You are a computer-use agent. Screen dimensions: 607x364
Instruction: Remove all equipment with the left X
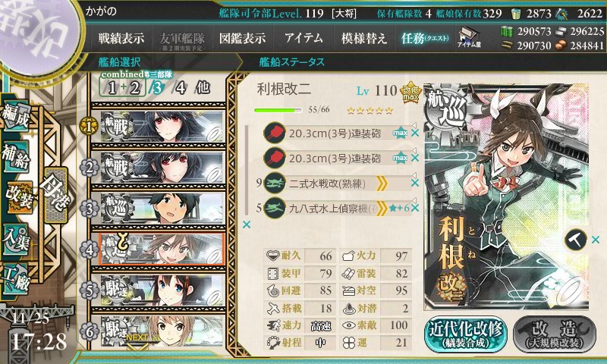(246, 224)
